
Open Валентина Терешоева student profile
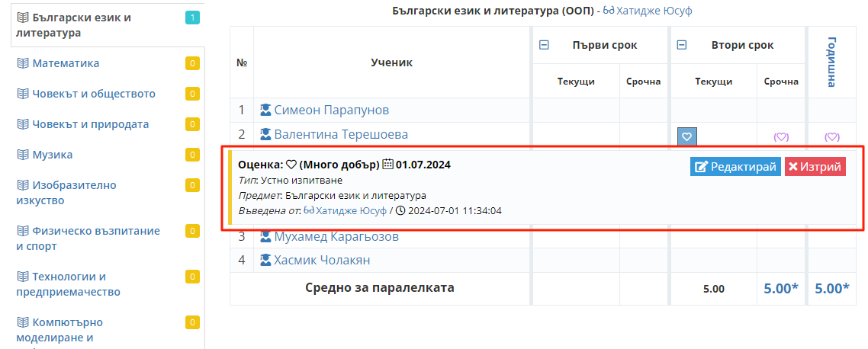tap(340, 134)
